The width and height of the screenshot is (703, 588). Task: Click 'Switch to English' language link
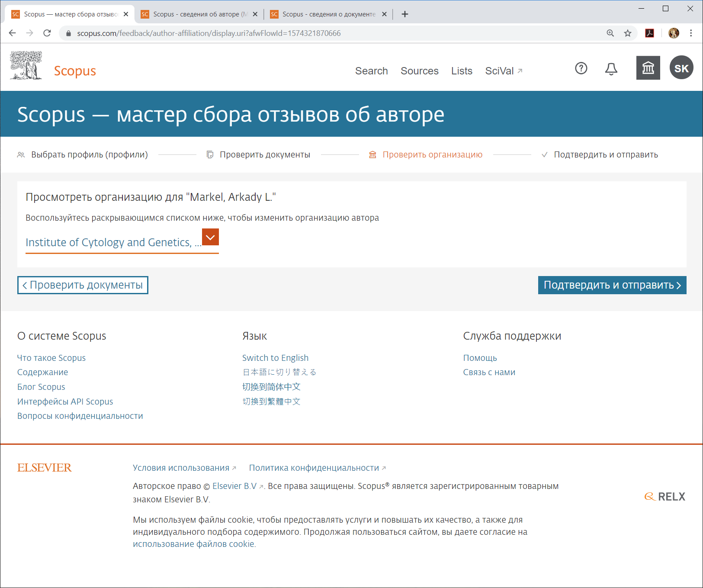275,358
